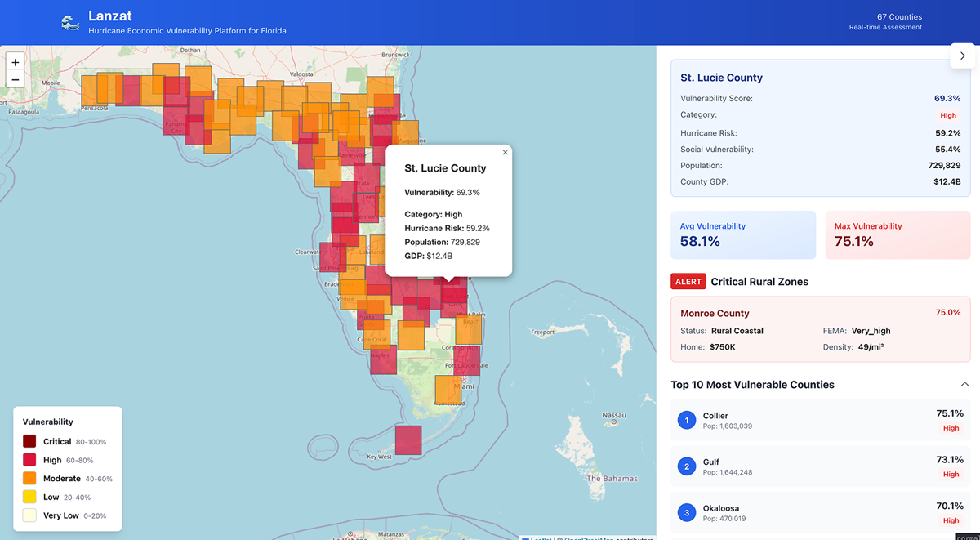Collapse the right sidebar panel arrow

click(x=962, y=56)
